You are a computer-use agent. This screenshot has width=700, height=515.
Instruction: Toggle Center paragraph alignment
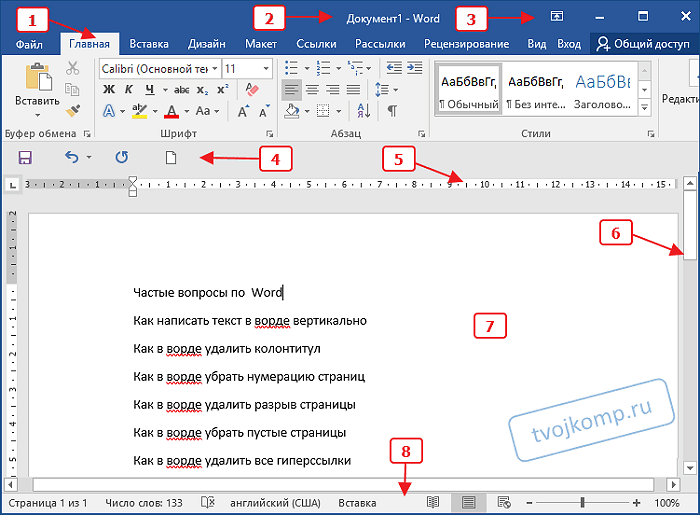pos(312,90)
